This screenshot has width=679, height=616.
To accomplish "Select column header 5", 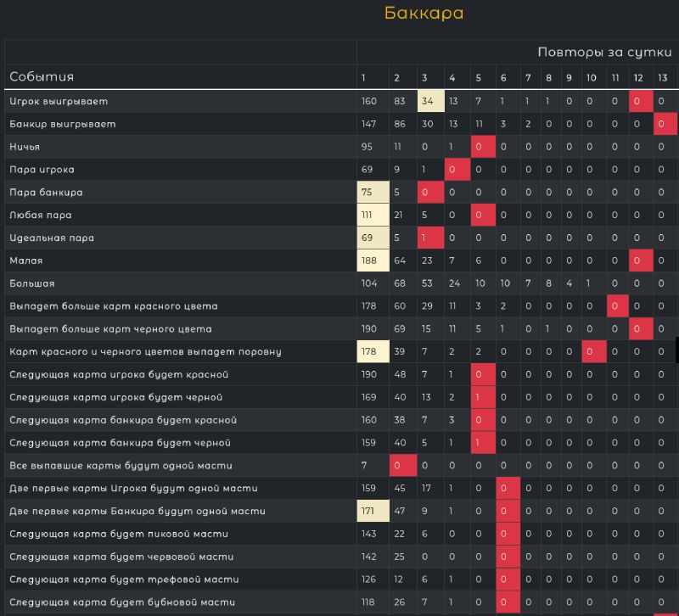I will click(478, 78).
